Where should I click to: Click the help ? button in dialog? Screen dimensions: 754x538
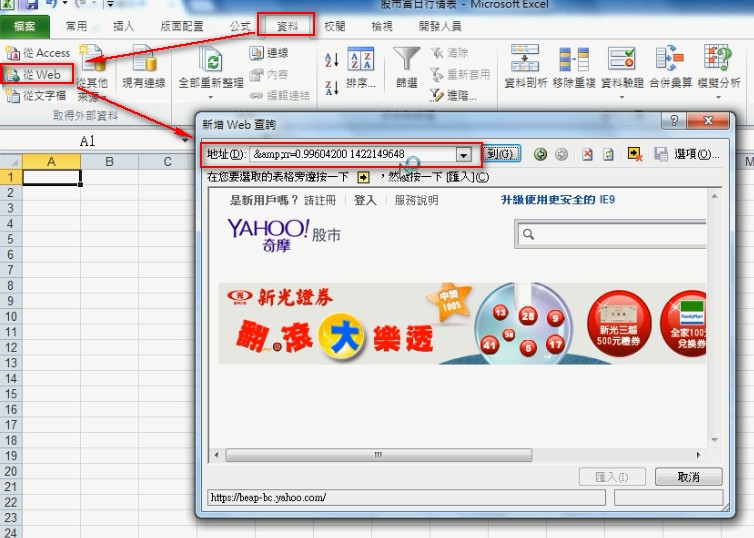674,121
